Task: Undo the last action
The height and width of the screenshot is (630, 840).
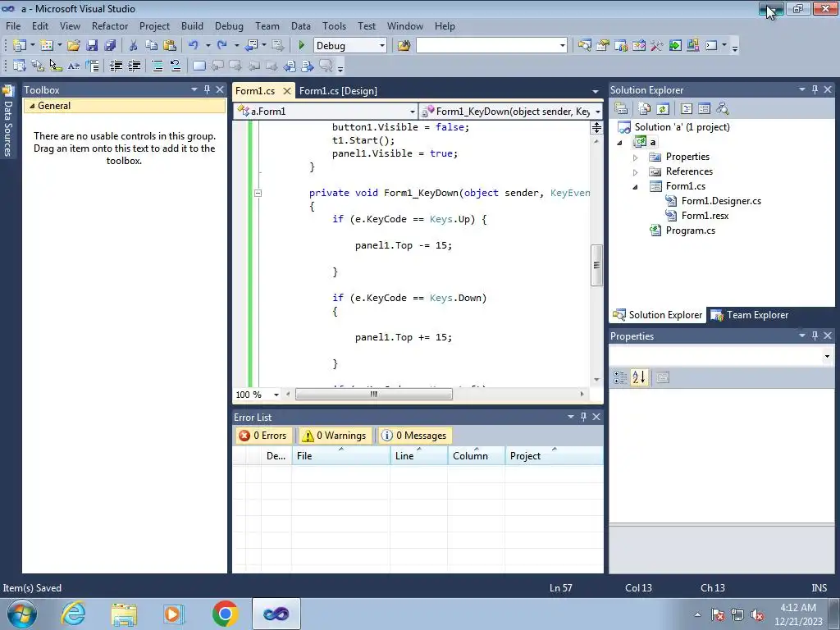Action: 194,46
